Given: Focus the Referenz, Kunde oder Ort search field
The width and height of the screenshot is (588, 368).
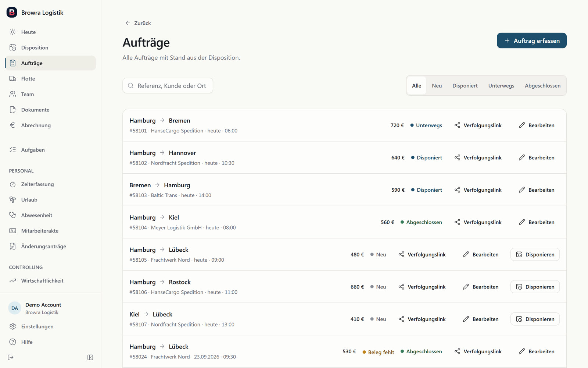Looking at the screenshot, I should pos(168,86).
